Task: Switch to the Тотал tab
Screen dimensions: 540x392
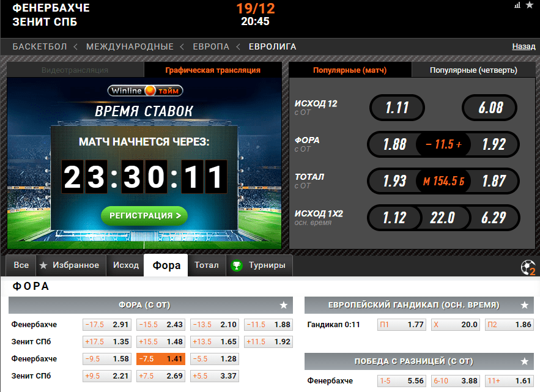Action: tap(207, 265)
